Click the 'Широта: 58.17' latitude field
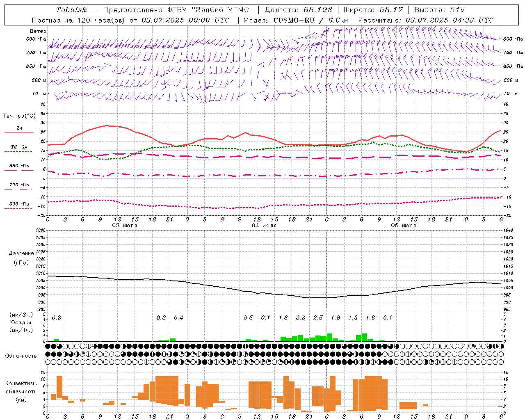Viewport: 525px width, 420px height. [373, 10]
